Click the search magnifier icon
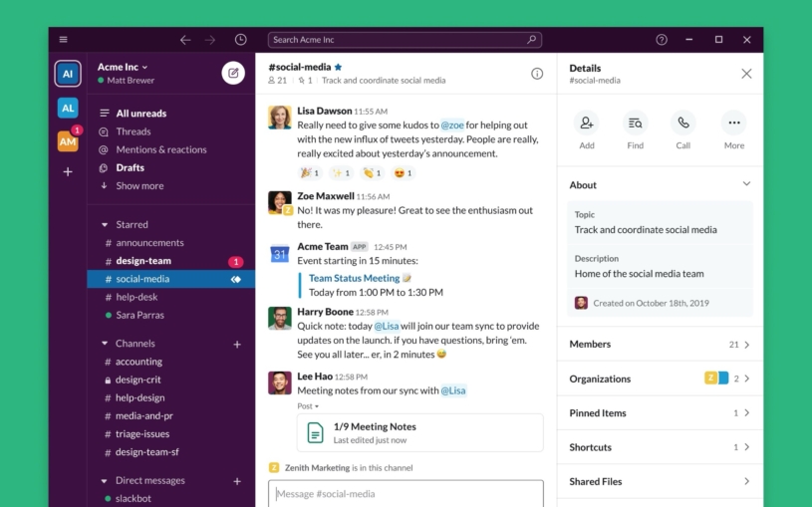The image size is (812, 507). pyautogui.click(x=531, y=40)
